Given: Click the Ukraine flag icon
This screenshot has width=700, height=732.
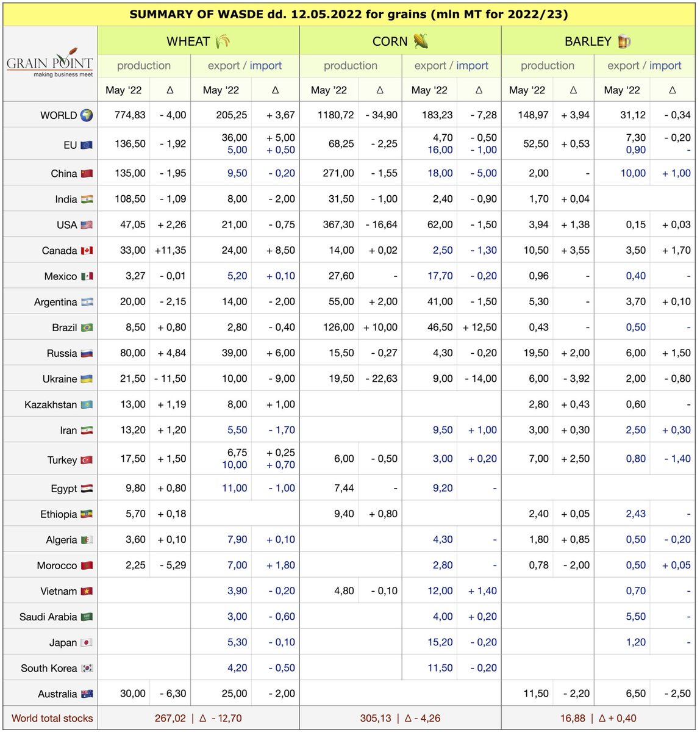Looking at the screenshot, I should (x=87, y=379).
